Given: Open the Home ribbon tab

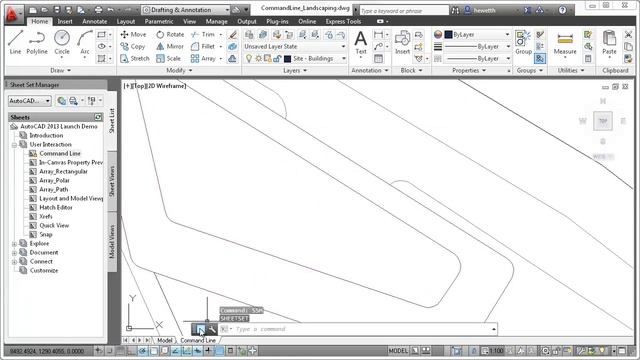Looking at the screenshot, I should (39, 21).
